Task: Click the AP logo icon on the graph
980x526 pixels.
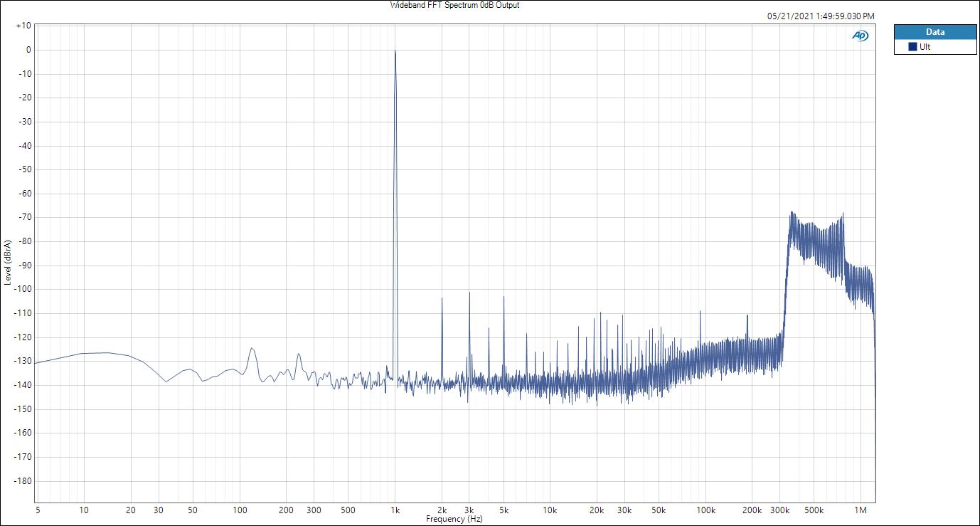Action: pos(861,36)
